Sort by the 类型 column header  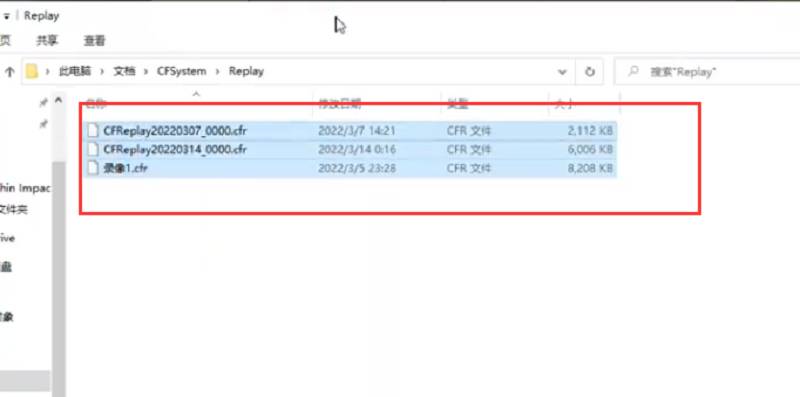[459, 104]
